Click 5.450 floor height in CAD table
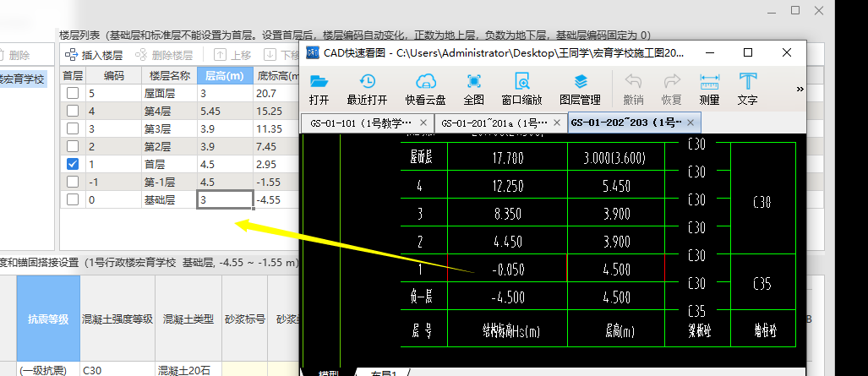This screenshot has height=376, width=868. 617,187
